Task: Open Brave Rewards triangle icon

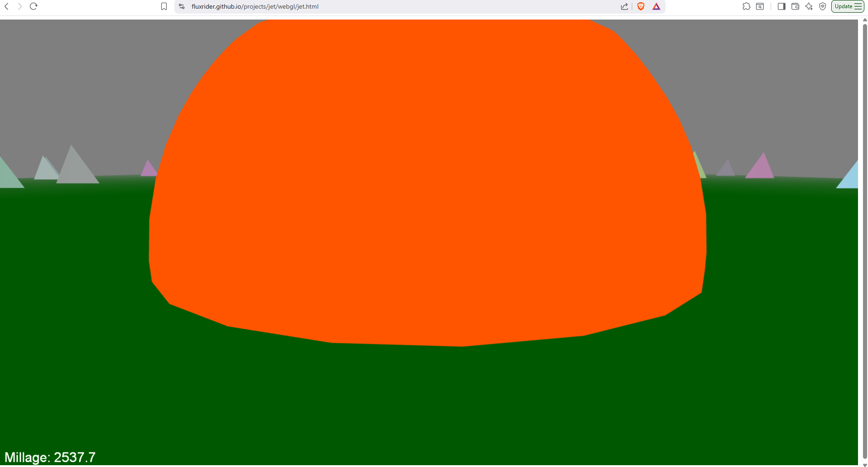Action: coord(656,6)
